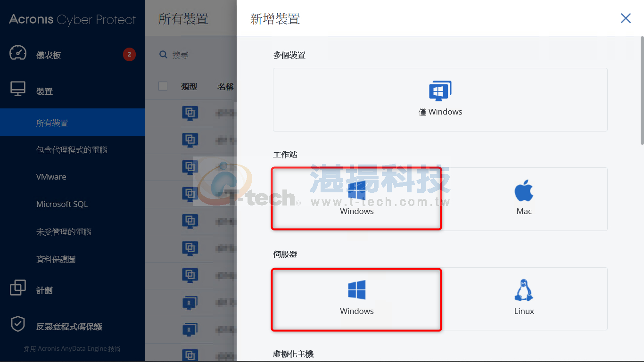Screen dimensions: 644x362
Task: Click the panel's vertical scrollbar
Action: [x=642, y=90]
